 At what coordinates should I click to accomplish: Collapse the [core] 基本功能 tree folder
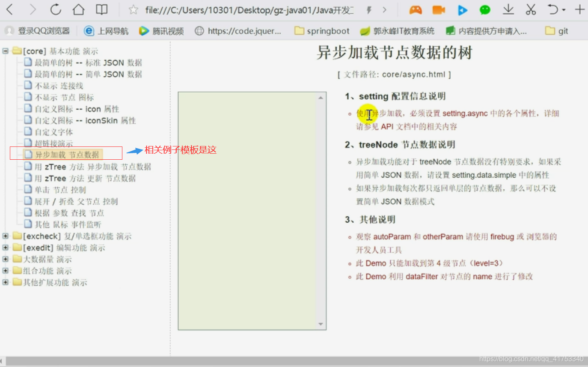(x=5, y=51)
